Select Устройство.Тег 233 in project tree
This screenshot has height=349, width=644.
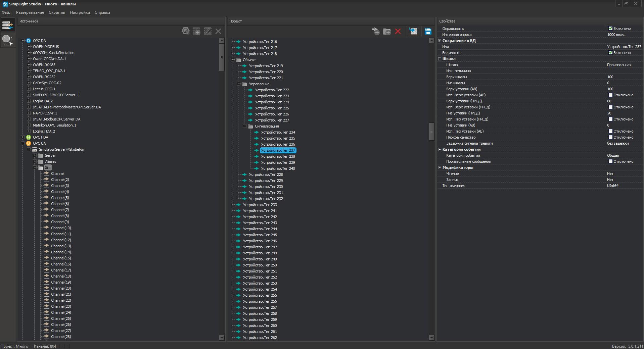pos(260,205)
